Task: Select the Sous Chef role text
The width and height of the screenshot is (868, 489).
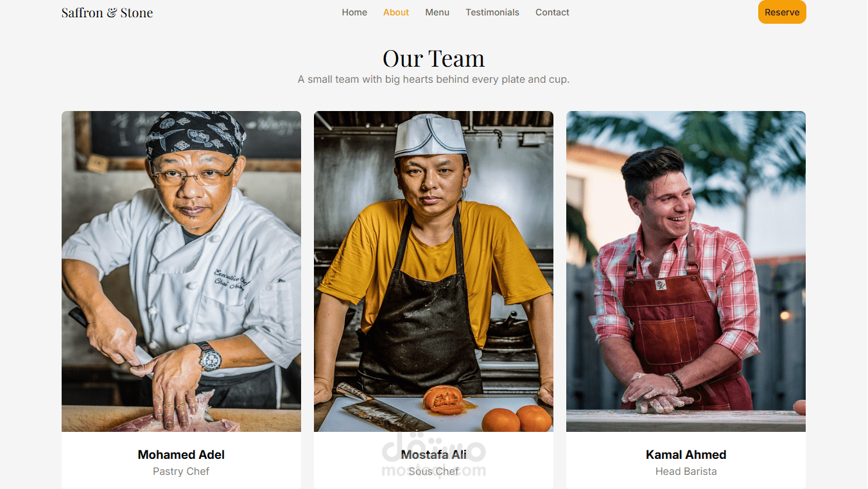Action: point(433,471)
